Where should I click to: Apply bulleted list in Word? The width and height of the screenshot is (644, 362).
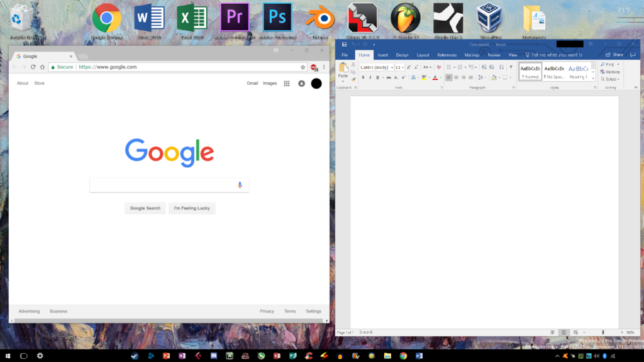click(x=449, y=67)
